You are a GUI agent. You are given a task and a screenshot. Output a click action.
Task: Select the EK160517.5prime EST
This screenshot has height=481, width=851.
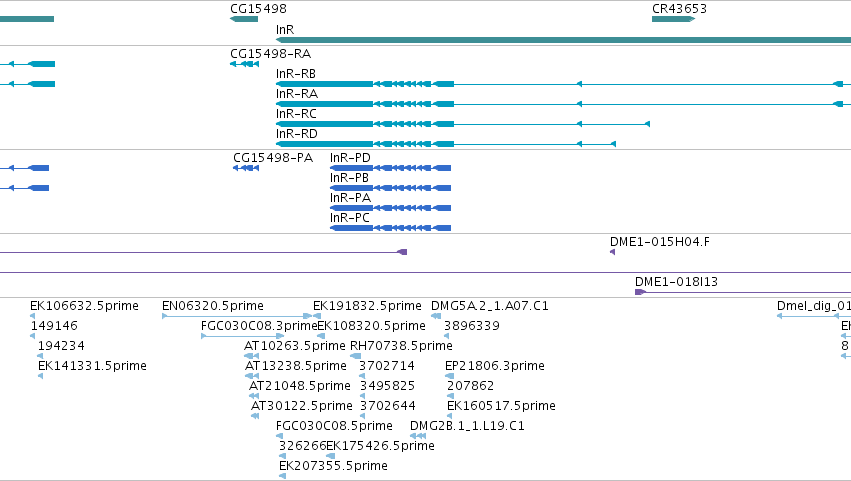501,407
